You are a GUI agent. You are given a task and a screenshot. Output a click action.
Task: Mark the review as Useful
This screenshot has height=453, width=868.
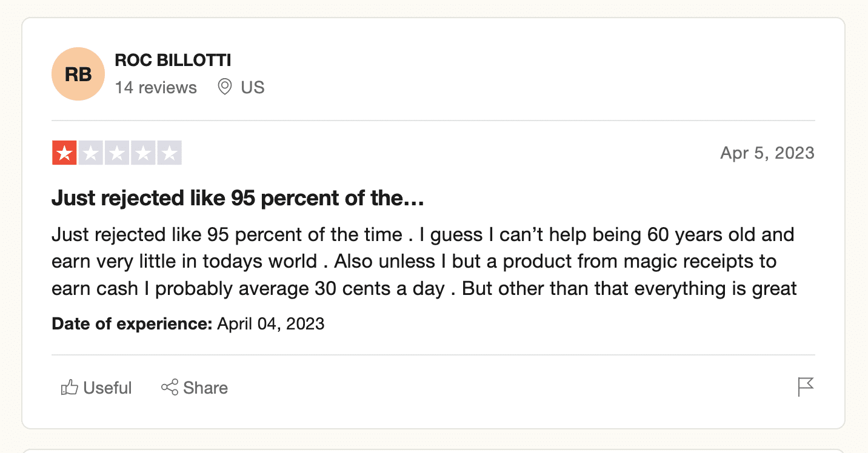click(96, 388)
